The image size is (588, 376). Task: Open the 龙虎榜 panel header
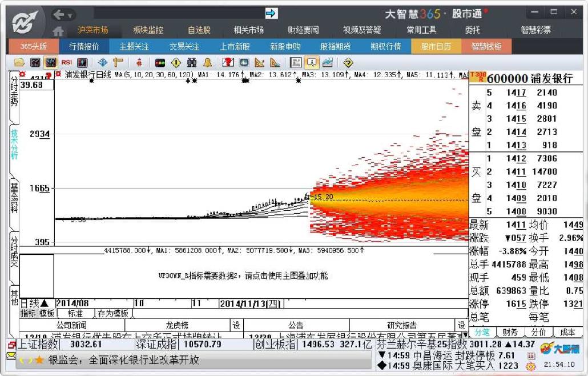pos(177,325)
